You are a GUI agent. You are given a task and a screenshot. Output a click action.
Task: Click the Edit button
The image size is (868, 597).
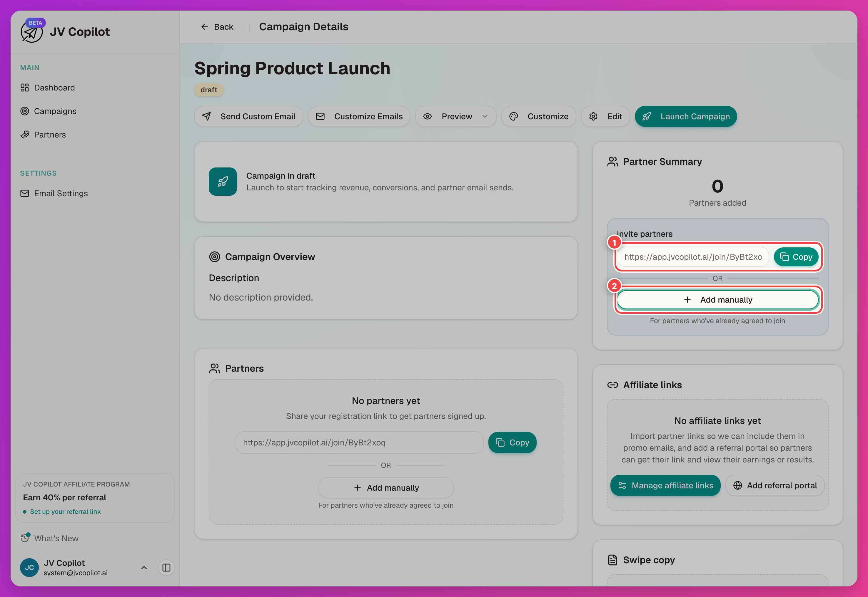click(x=605, y=116)
